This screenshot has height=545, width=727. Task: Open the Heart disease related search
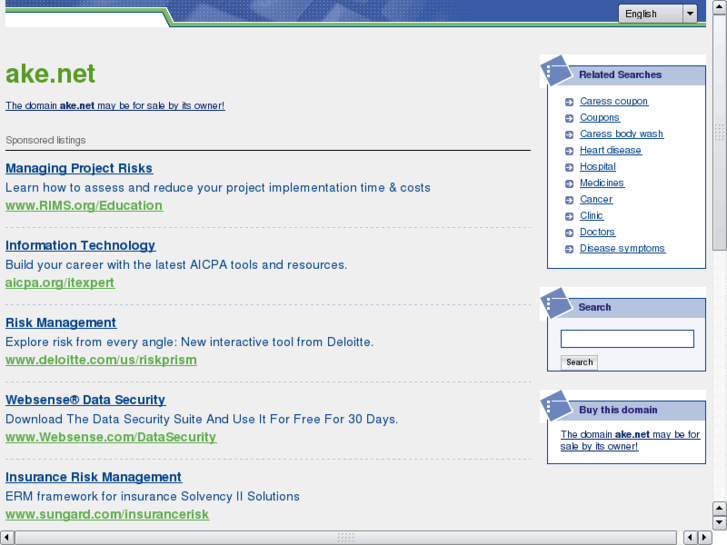click(x=611, y=150)
